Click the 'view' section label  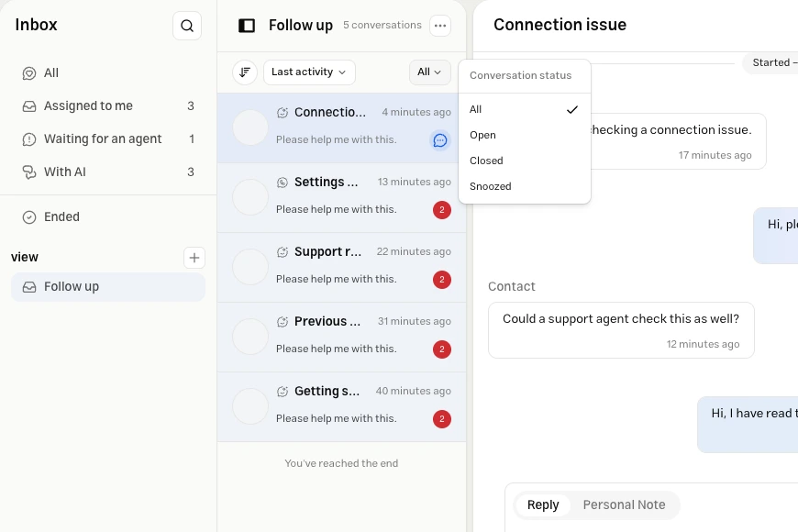[x=25, y=258]
